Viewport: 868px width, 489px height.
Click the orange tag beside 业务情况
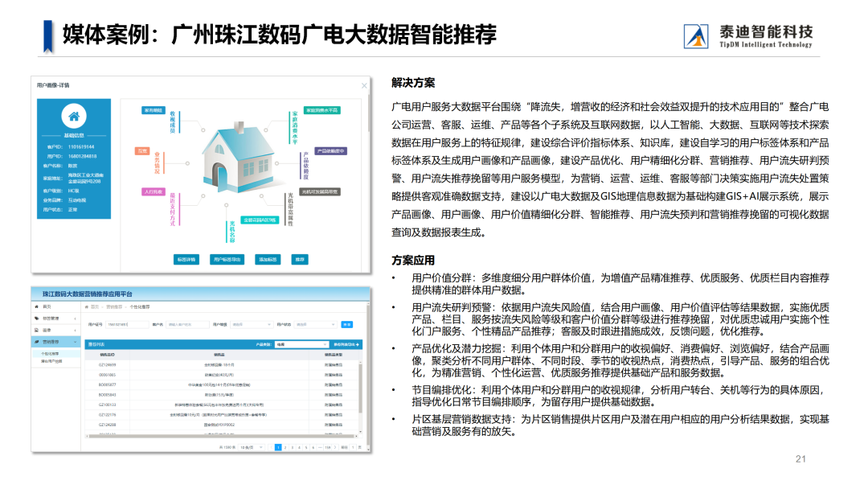click(x=142, y=150)
